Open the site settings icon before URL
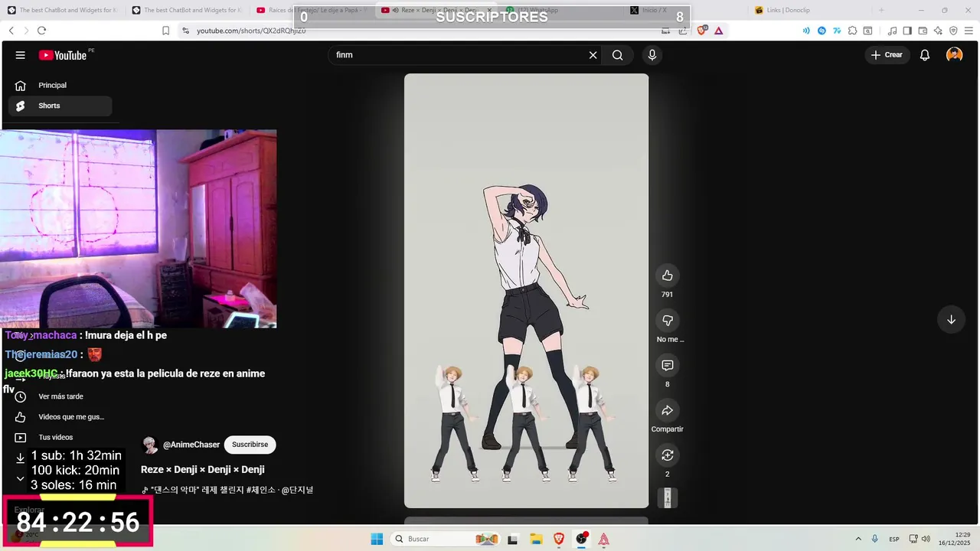This screenshot has width=980, height=551. coord(185,31)
